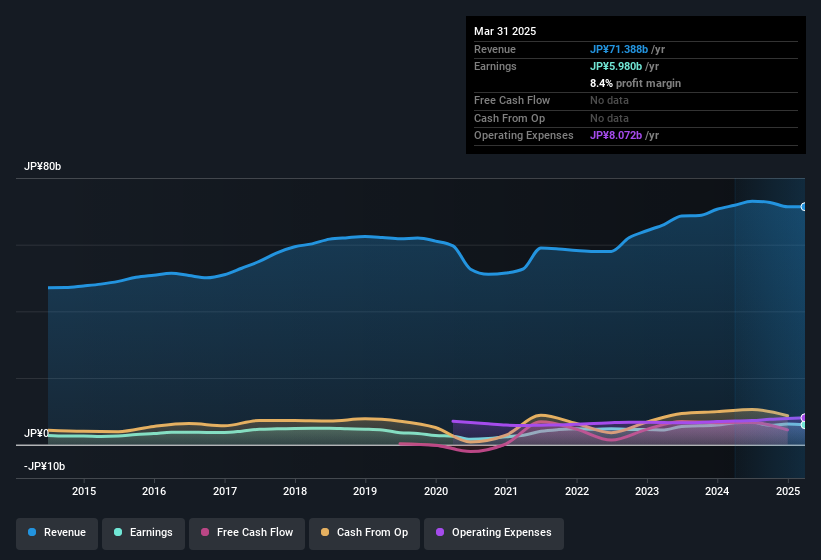
Task: Toggle the Free Cash Flow legend button
Action: pos(247,533)
